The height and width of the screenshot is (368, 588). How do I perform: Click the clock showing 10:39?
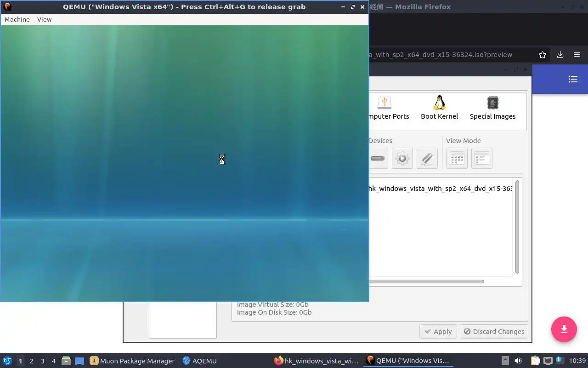point(577,361)
